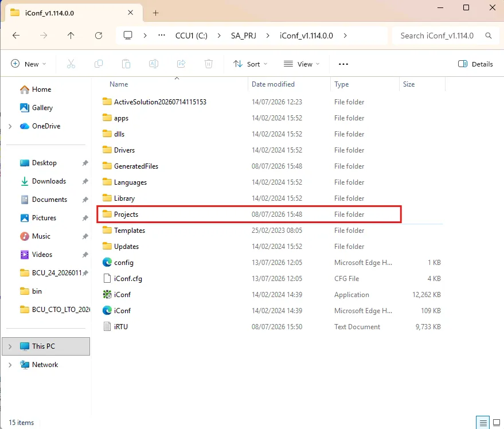504x429 pixels.
Task: Switch to details list view icon
Action: 483,422
